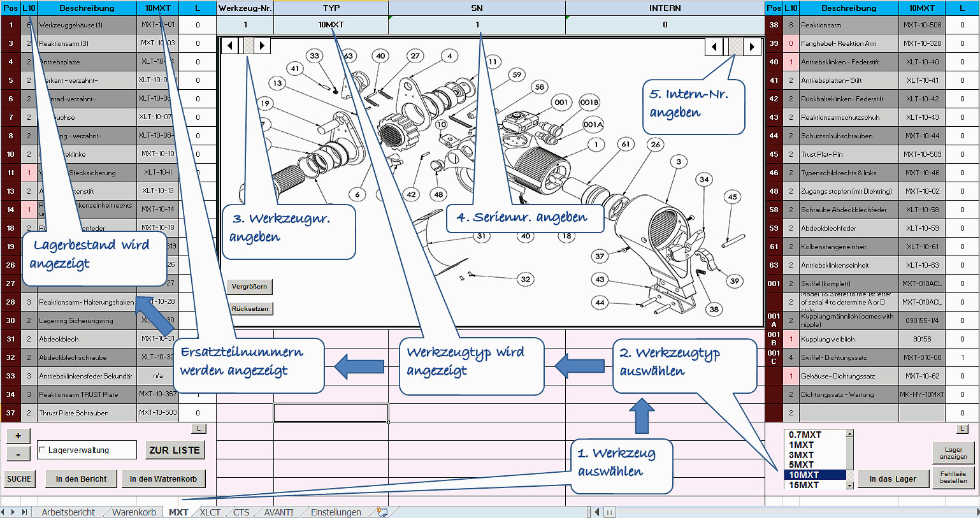Screen dimensions: 980x518
Task: Click the SN value cell
Action: click(477, 25)
